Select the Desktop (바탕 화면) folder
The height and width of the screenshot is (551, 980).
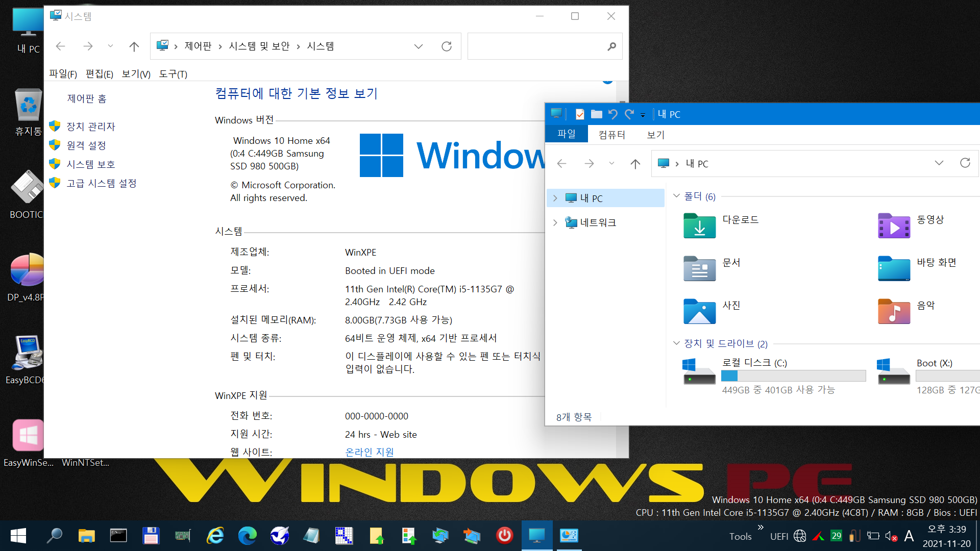(917, 268)
